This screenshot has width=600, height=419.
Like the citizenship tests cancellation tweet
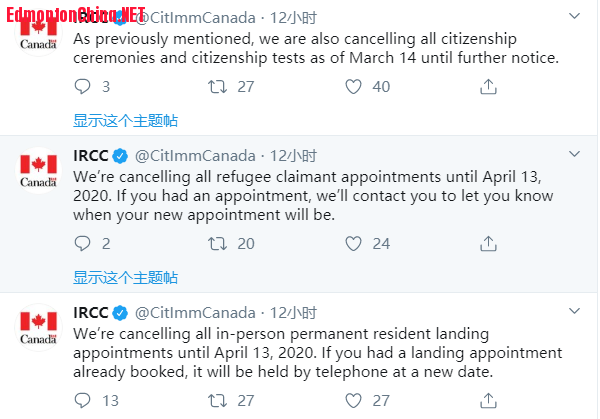tap(353, 86)
